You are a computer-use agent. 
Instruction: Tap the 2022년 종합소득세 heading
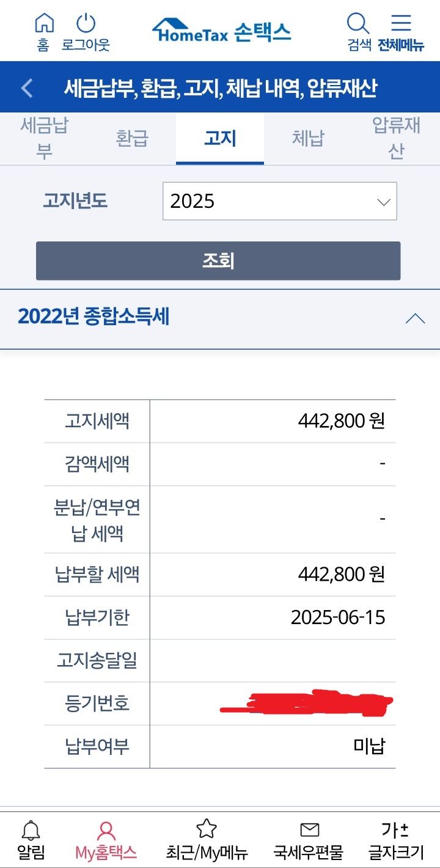94,317
